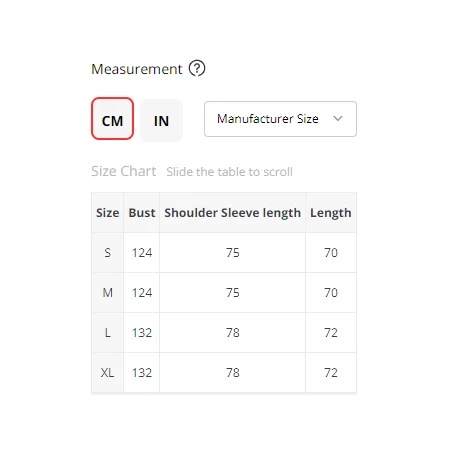
Task: Switch measurement units to IN
Action: (161, 120)
